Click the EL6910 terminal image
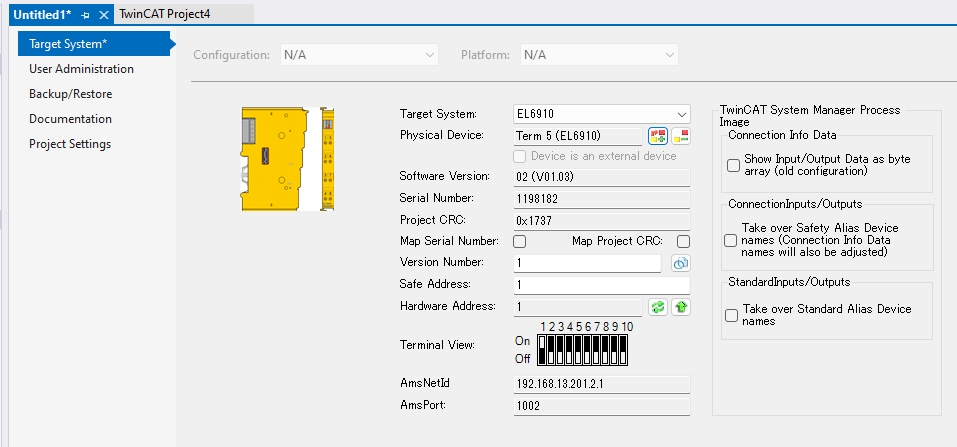This screenshot has height=447, width=957. pyautogui.click(x=287, y=159)
